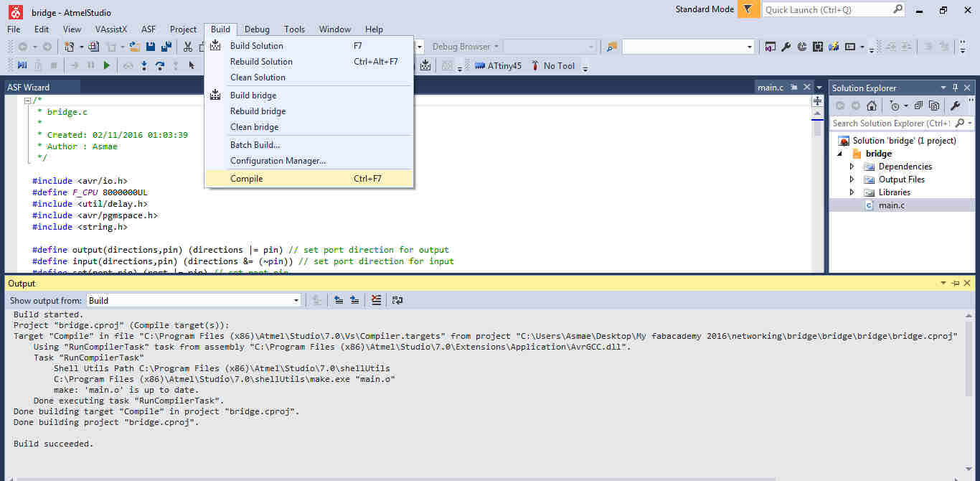The image size is (980, 481).
Task: Choose Clean Solution from Build menu
Action: (308, 78)
